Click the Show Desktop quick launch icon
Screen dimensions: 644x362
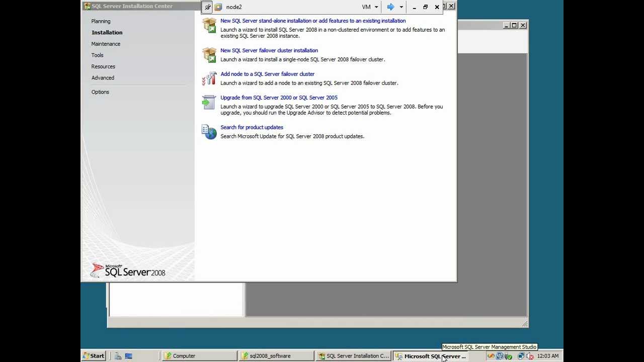pos(128,356)
